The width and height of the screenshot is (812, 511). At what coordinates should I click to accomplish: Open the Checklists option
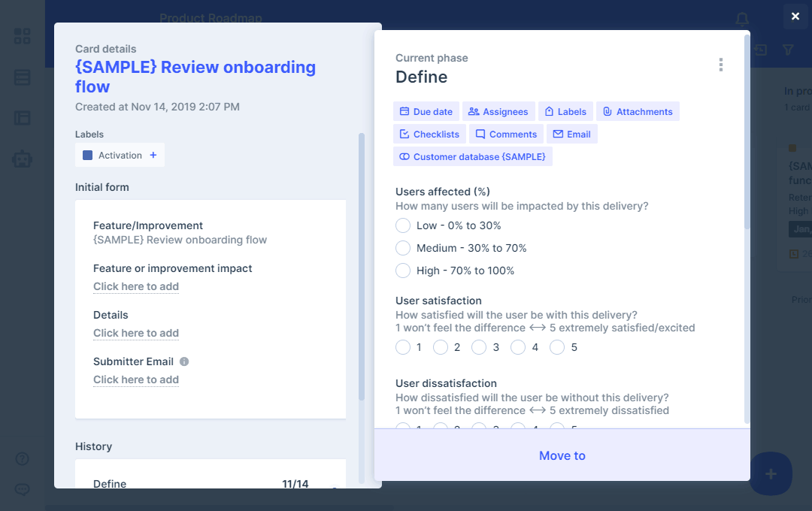429,135
